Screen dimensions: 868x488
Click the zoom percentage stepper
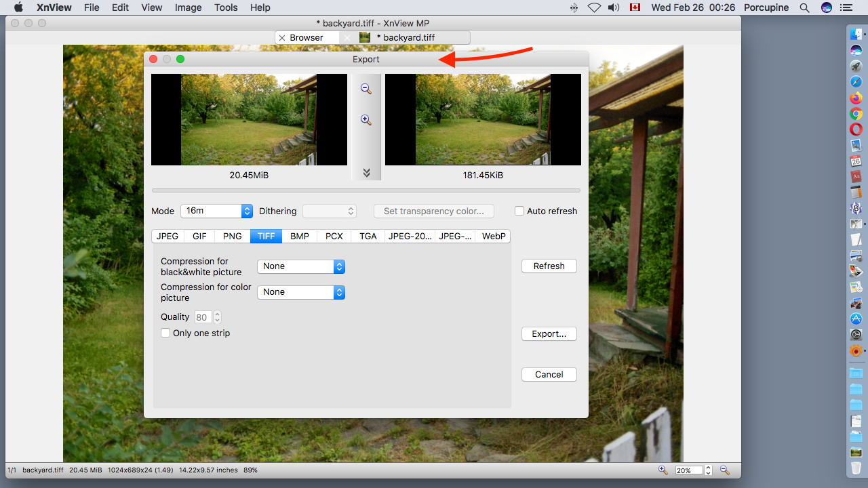tap(709, 470)
